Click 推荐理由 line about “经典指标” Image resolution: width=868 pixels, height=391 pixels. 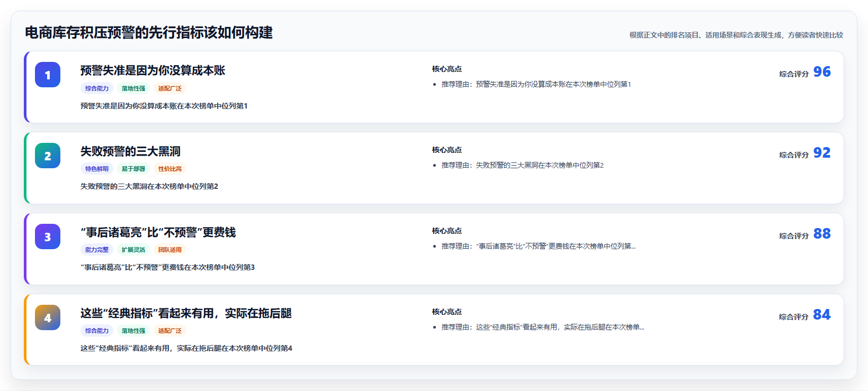[543, 327]
